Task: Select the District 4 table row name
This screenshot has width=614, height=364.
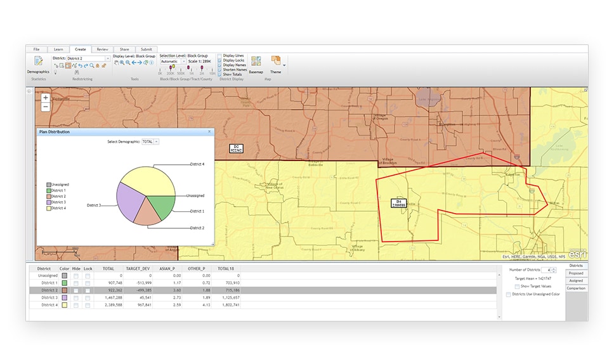Action: tap(49, 305)
